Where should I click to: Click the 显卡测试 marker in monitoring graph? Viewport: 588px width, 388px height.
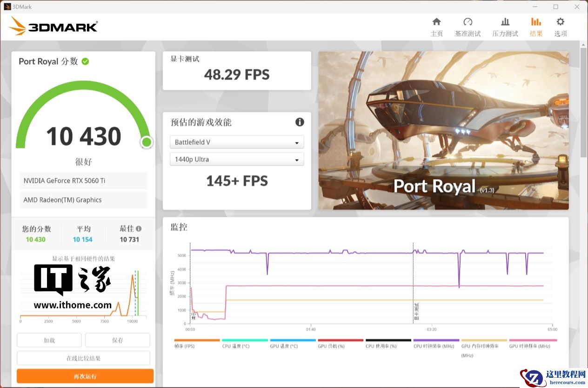pyautogui.click(x=416, y=312)
